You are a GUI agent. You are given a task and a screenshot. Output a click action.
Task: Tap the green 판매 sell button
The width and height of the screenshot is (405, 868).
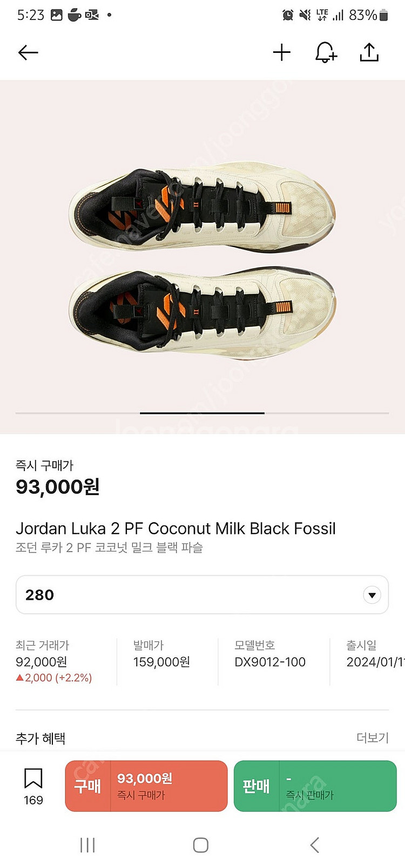tap(315, 786)
